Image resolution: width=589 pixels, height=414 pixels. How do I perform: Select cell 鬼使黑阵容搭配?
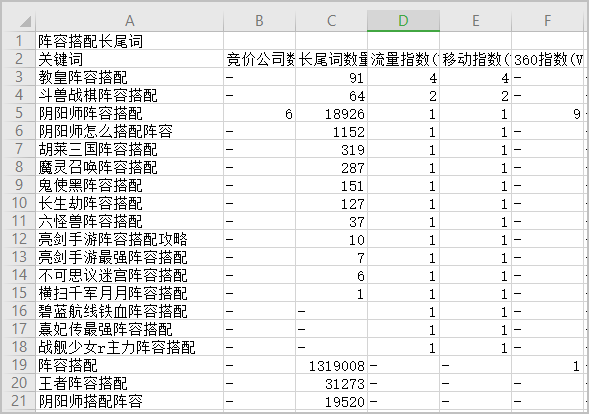[130, 185]
